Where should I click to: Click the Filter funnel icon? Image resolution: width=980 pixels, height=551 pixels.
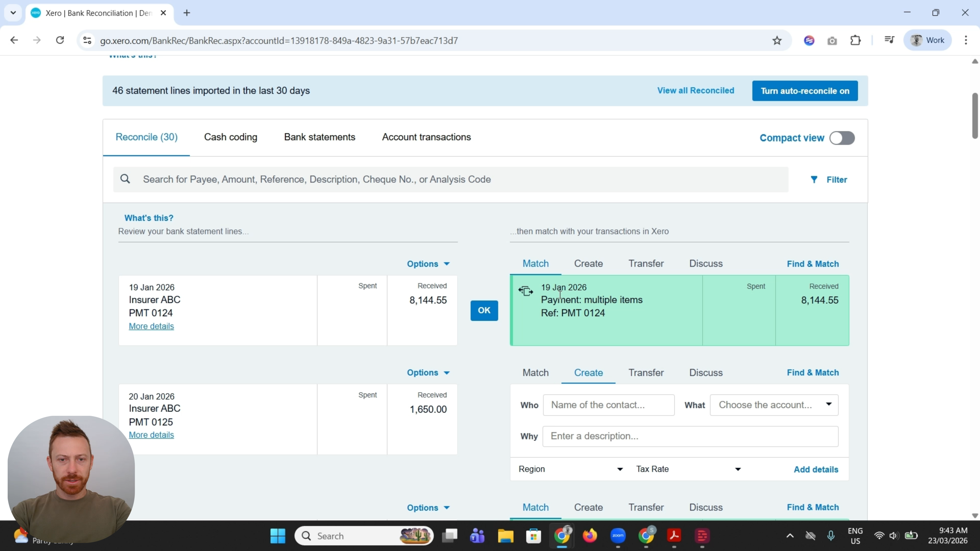814,180
